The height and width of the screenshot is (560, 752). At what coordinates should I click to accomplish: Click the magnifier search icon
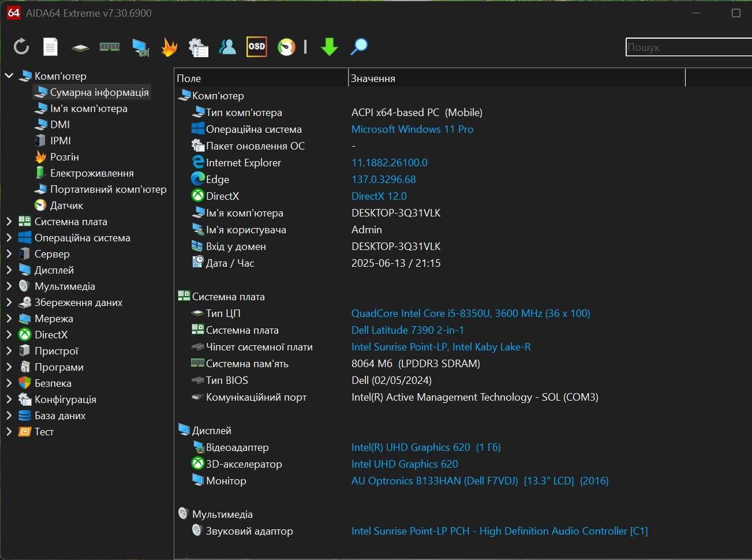tap(359, 47)
